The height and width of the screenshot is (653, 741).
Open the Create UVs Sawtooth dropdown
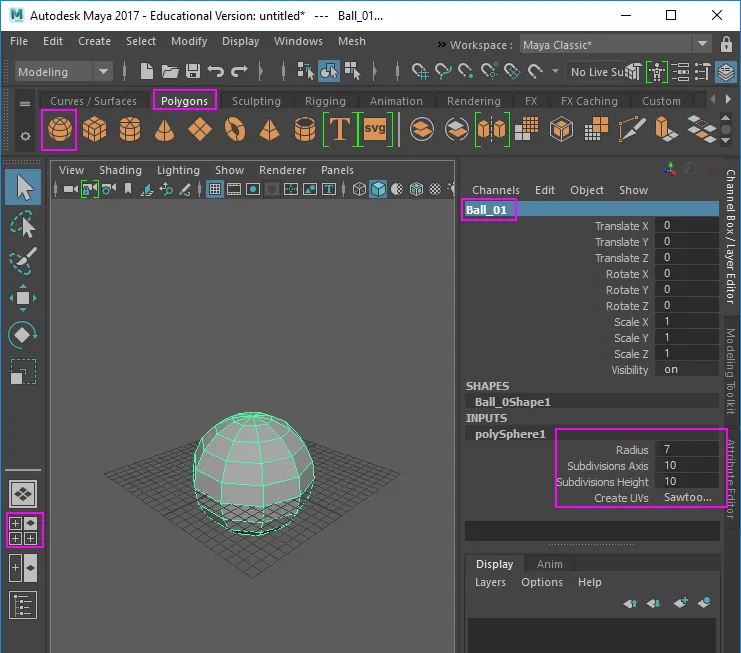688,497
